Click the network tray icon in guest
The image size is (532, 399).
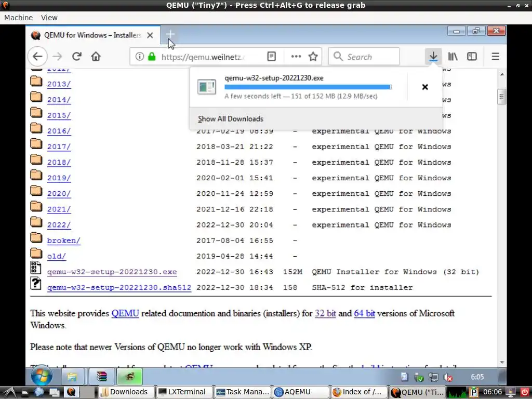[x=433, y=377]
